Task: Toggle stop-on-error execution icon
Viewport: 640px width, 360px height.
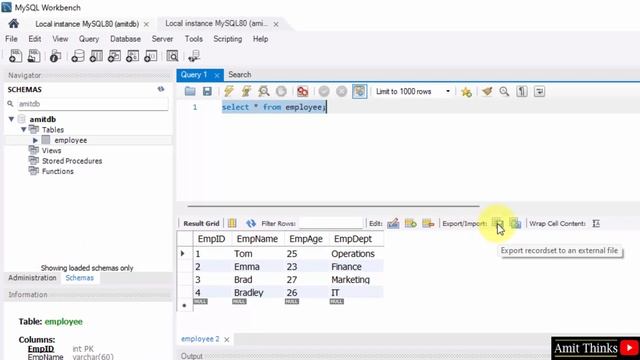Action: tap(302, 91)
